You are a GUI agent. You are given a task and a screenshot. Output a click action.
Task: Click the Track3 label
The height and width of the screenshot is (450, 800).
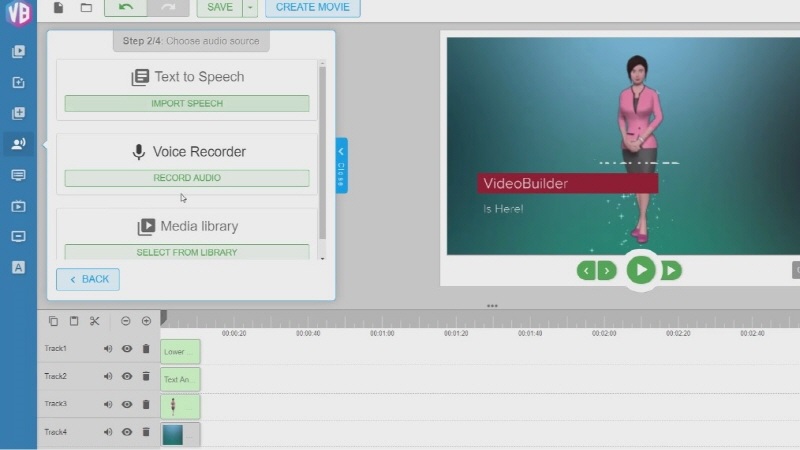coord(55,404)
